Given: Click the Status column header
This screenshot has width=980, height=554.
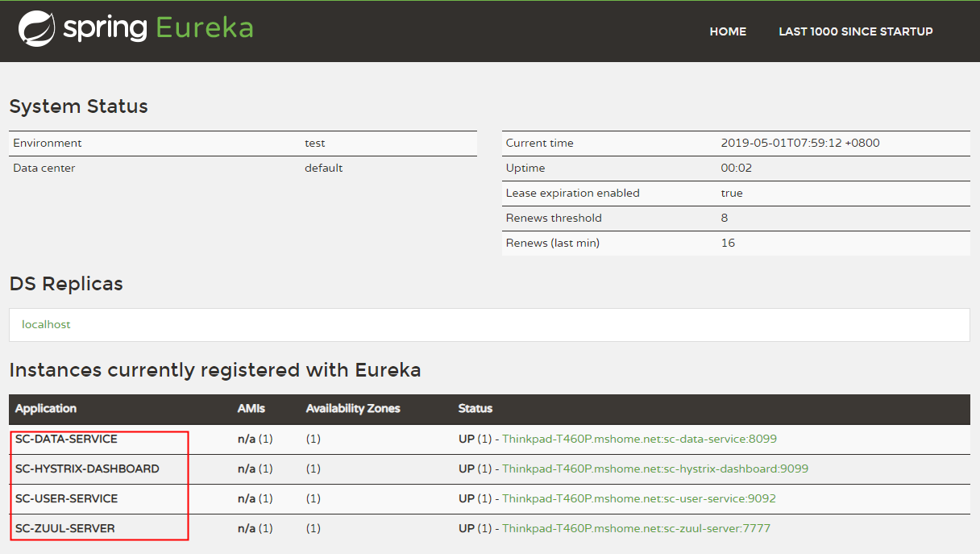Looking at the screenshot, I should click(475, 409).
